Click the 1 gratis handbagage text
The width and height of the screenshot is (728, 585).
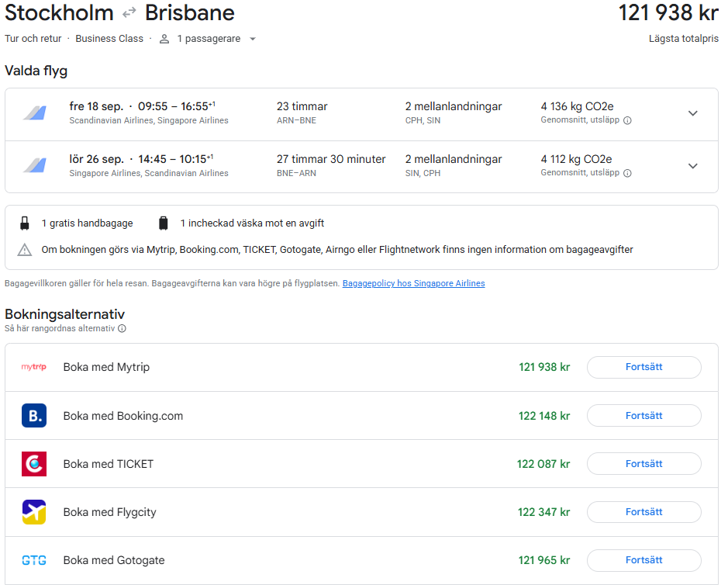pos(88,223)
